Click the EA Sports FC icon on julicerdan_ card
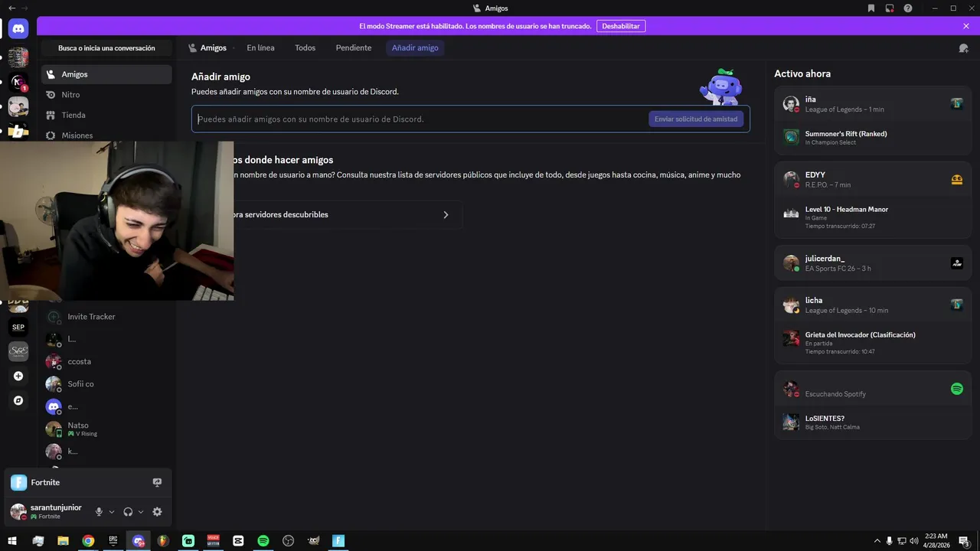The height and width of the screenshot is (551, 980). (x=957, y=263)
